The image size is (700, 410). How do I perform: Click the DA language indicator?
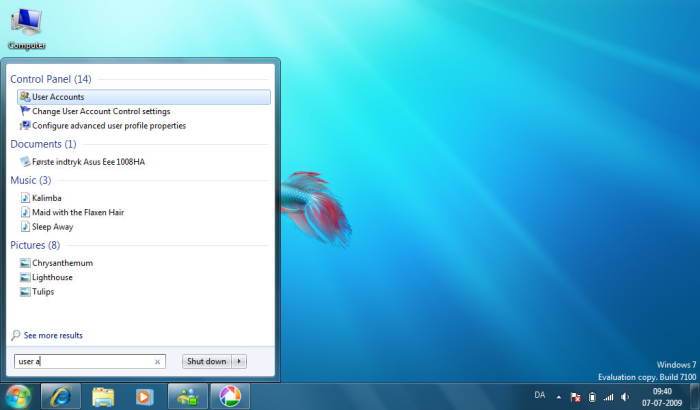(x=540, y=395)
